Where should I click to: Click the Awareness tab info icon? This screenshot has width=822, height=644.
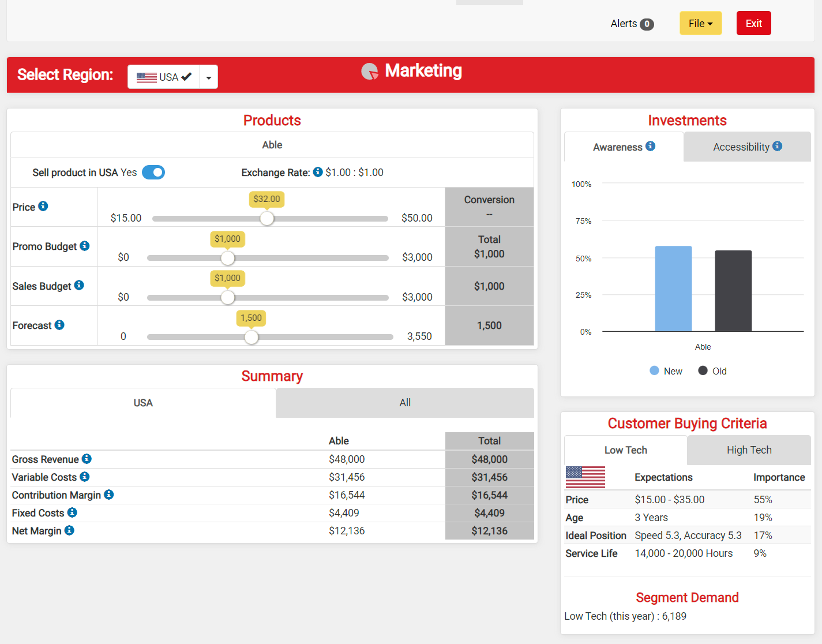[650, 146]
